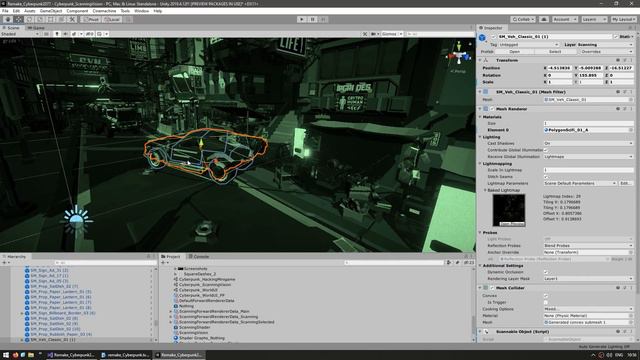
Task: Click the Edit button for Lightmap Parameters
Action: [x=625, y=183]
